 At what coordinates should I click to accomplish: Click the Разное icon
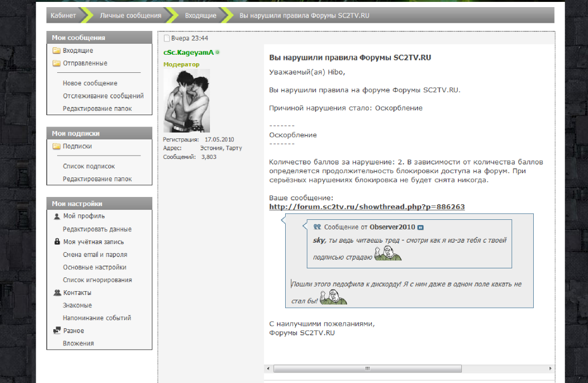tap(57, 331)
